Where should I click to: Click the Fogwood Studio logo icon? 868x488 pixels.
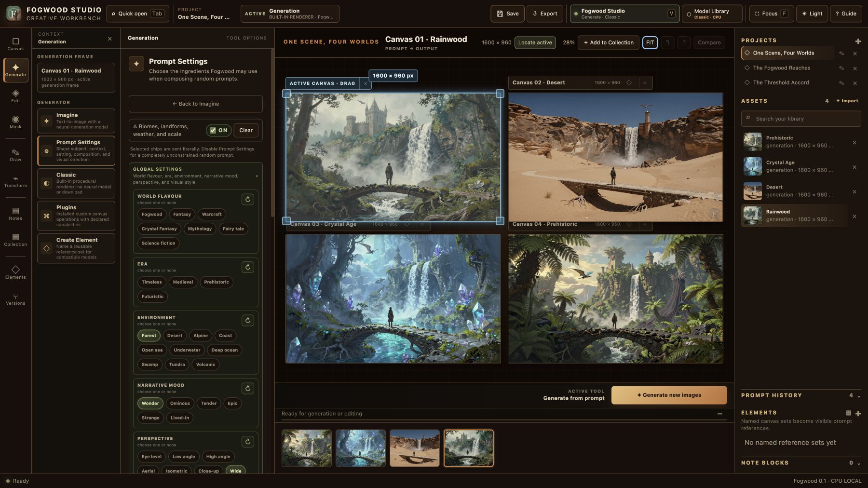[14, 14]
